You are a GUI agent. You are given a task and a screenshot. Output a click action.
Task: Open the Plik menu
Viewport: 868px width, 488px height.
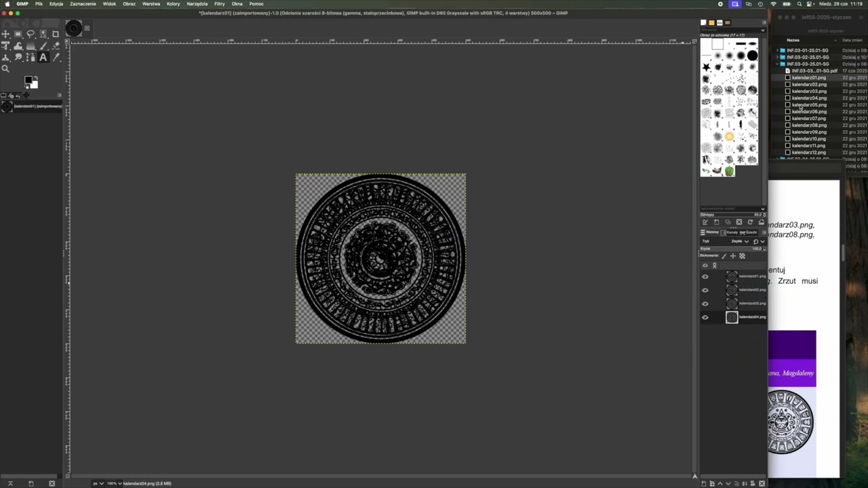pos(39,3)
